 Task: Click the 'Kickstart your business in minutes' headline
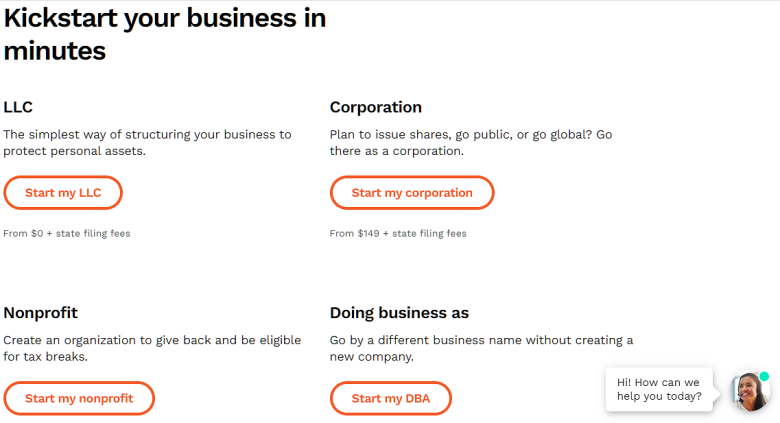coord(165,34)
